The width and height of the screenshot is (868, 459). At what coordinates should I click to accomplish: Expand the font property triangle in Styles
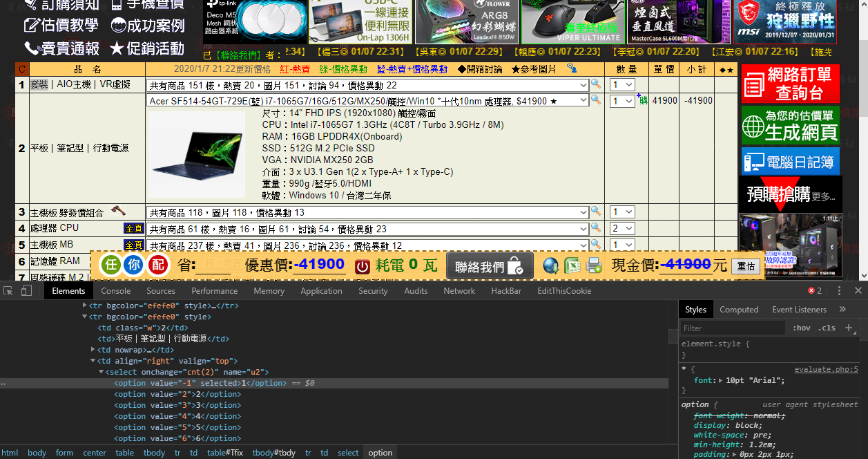coord(721,380)
